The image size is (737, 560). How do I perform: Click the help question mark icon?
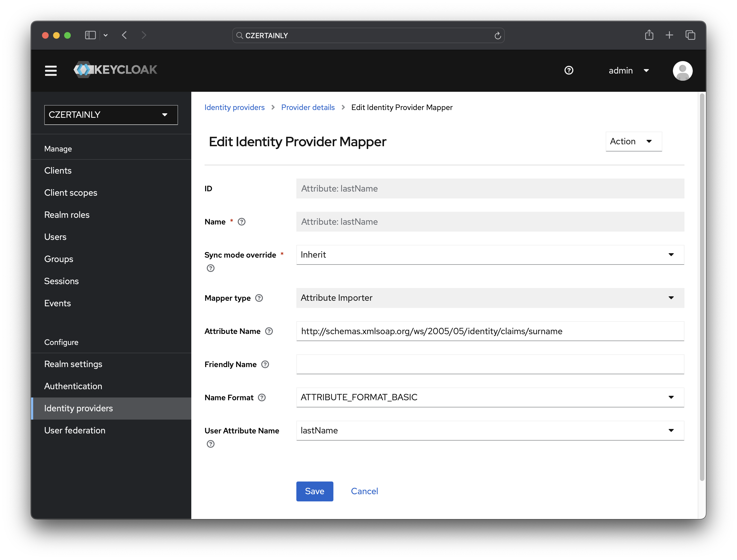pyautogui.click(x=568, y=69)
